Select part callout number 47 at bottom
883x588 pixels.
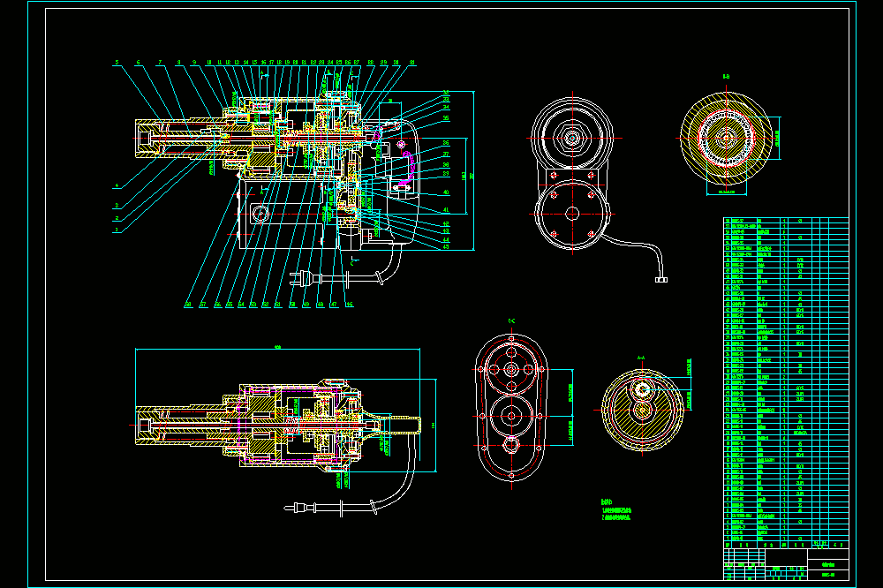click(x=334, y=305)
